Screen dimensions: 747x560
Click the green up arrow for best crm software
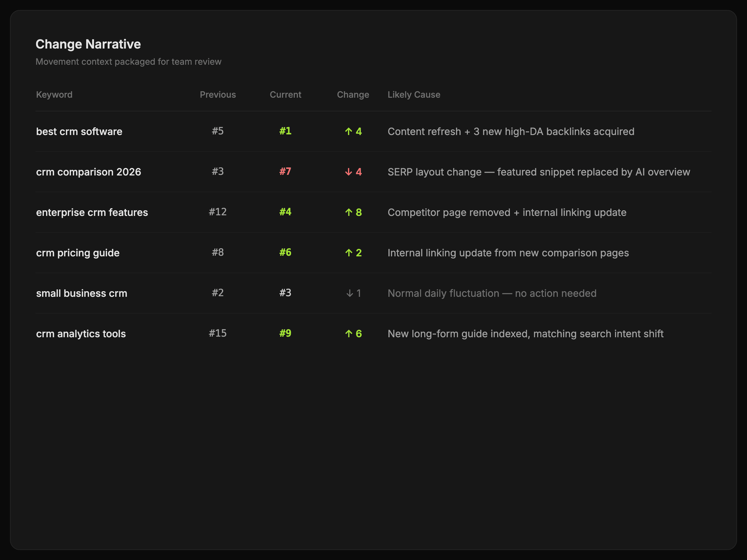tap(349, 131)
